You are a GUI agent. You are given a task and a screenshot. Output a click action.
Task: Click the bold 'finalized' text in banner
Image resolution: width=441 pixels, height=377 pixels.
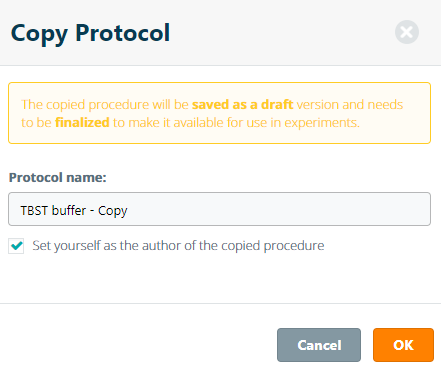(82, 123)
